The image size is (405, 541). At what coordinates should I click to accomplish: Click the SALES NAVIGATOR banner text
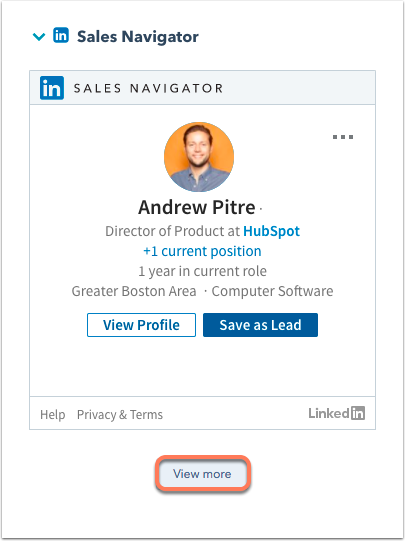(148, 88)
